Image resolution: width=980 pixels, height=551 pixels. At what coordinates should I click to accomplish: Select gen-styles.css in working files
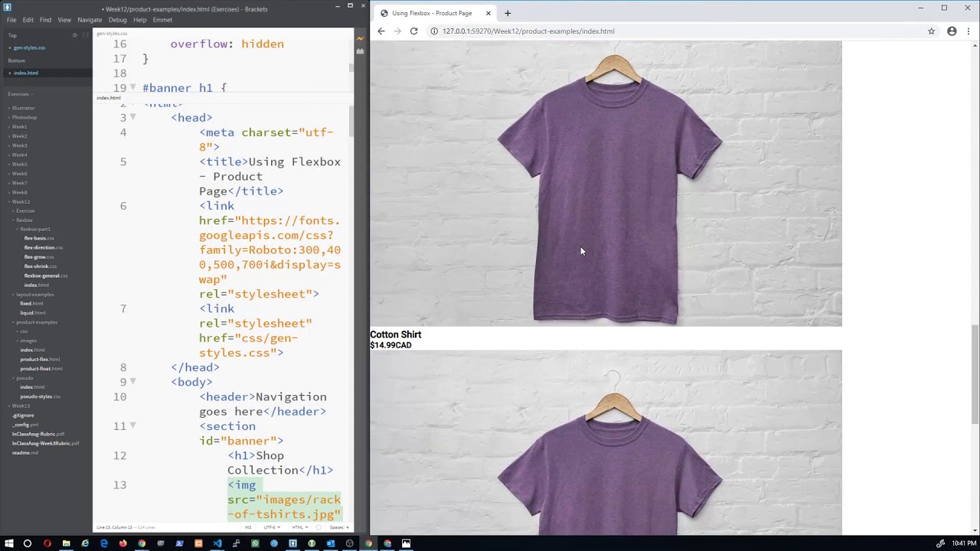tap(29, 47)
